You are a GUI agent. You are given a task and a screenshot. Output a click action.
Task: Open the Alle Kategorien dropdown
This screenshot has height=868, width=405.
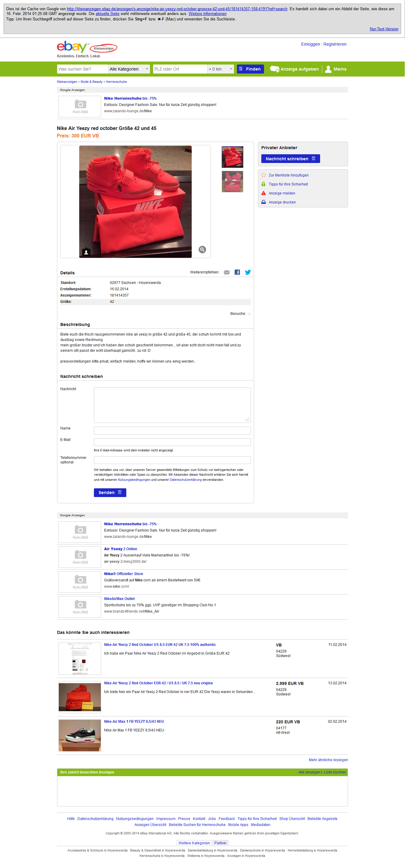[x=129, y=69]
